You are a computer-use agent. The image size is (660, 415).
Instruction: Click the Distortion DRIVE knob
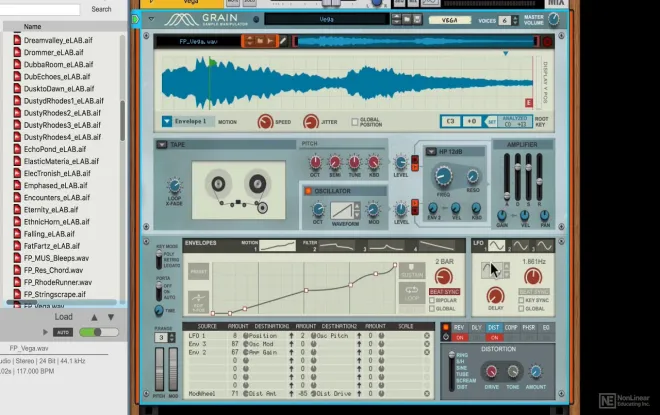coord(491,371)
